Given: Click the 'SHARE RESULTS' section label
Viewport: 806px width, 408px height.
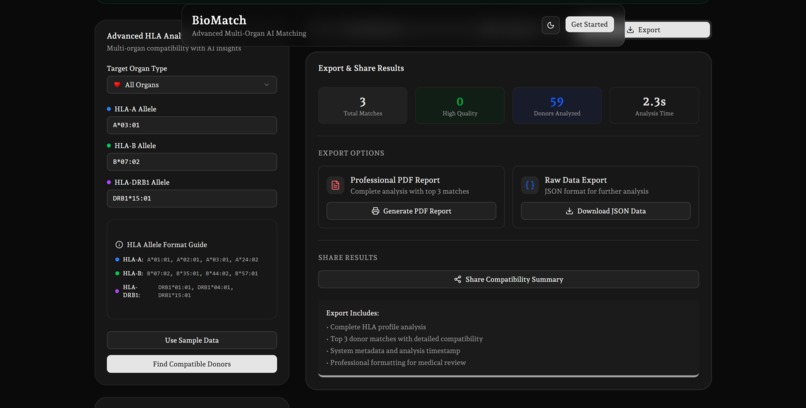Looking at the screenshot, I should click(347, 257).
